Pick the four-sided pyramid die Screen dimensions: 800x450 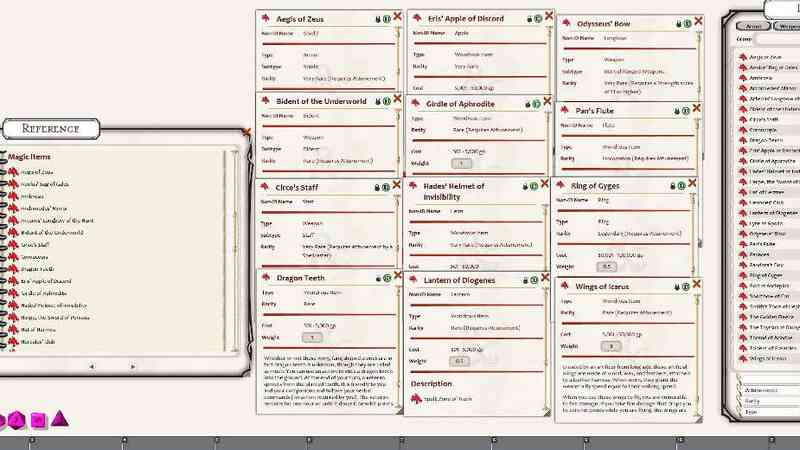click(59, 418)
